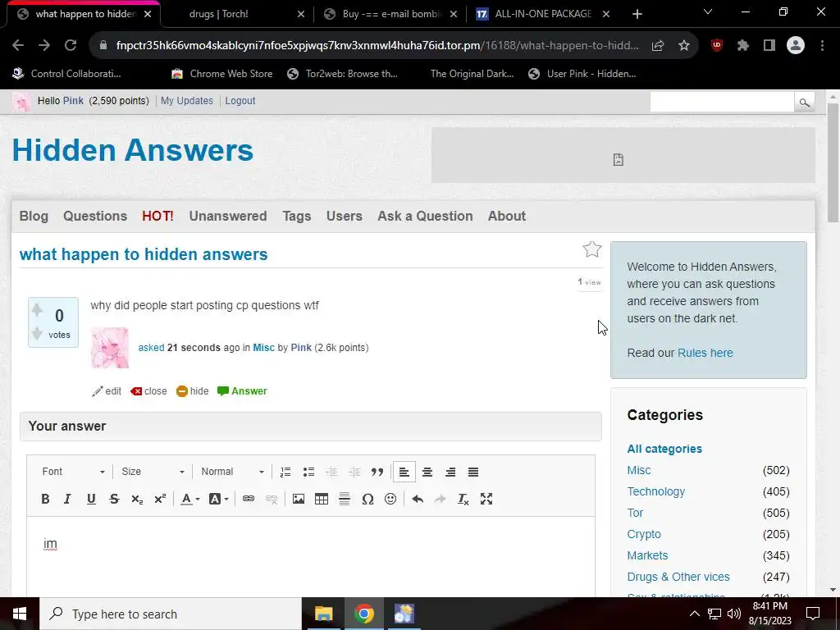Viewport: 840px width, 630px height.
Task: Remove formatting with the Tx icon
Action: 463,500
